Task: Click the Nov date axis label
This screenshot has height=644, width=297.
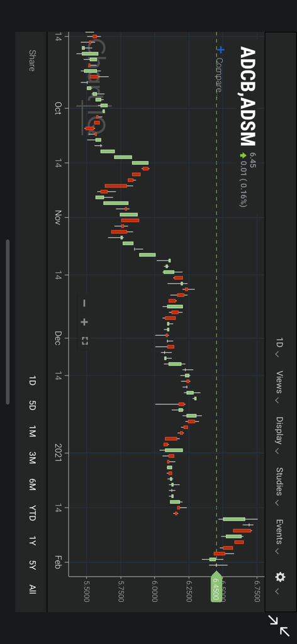Action: 57,217
